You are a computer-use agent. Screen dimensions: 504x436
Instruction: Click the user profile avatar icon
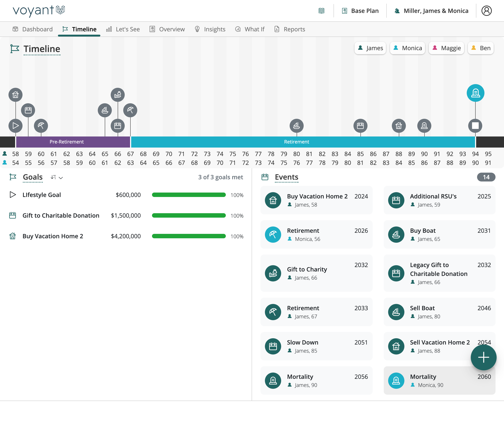pyautogui.click(x=486, y=11)
